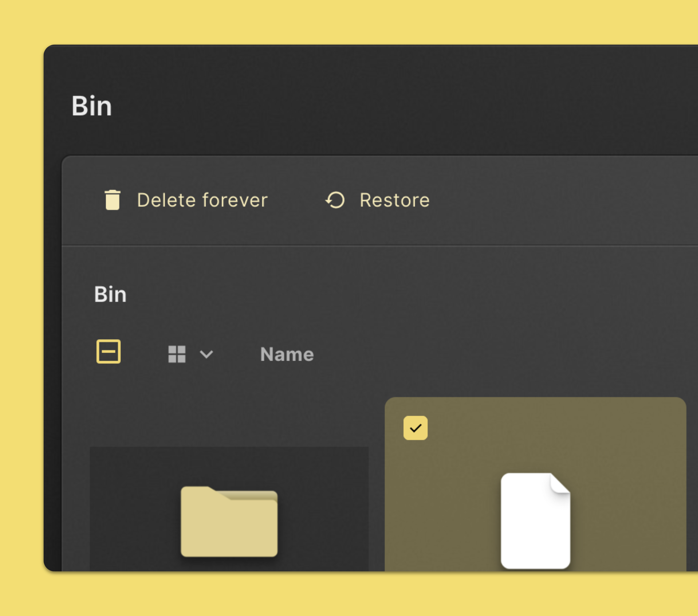Click the white document file icon
Viewport: 698px width, 616px height.
tap(535, 521)
